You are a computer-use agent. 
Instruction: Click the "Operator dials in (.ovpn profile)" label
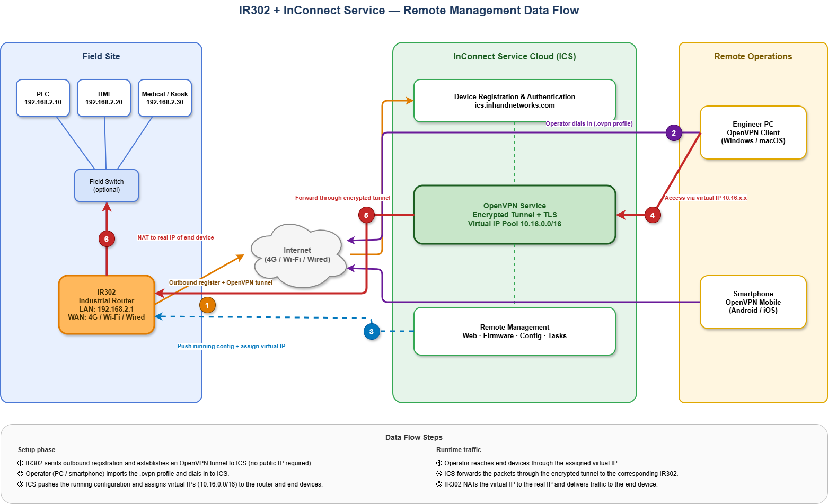[x=589, y=123]
